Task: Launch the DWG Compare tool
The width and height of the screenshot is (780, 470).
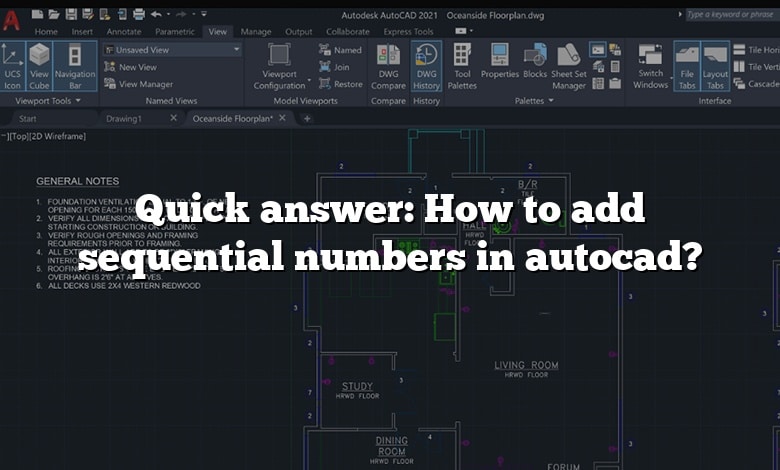Action: point(388,67)
